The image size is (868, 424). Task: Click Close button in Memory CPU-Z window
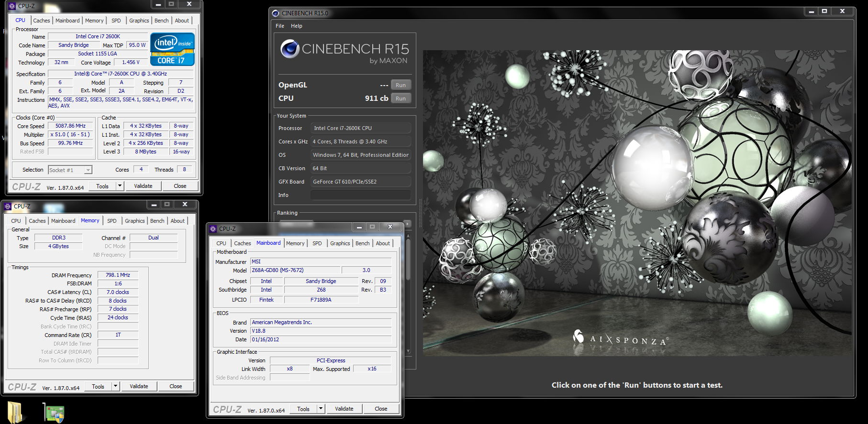tap(176, 386)
